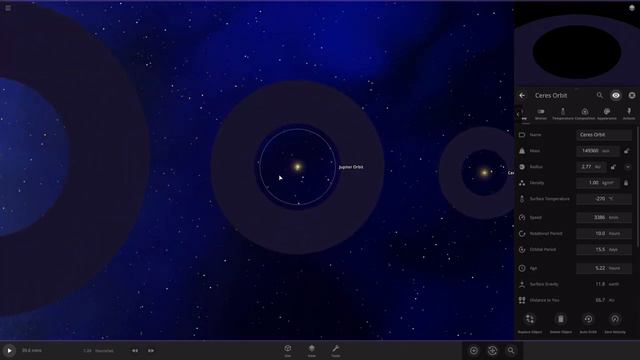Viewport: 640px width, 360px height.
Task: Click the Replace Object button
Action: point(530,323)
